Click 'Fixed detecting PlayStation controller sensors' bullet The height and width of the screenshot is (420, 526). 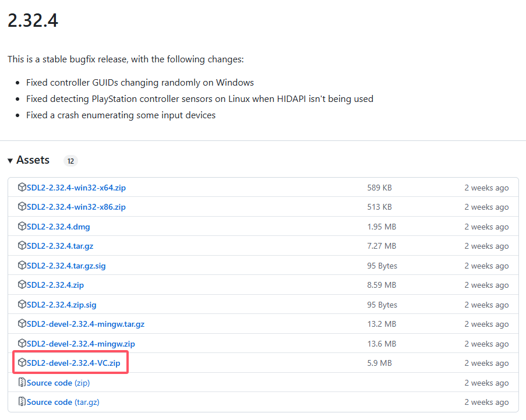pos(200,99)
